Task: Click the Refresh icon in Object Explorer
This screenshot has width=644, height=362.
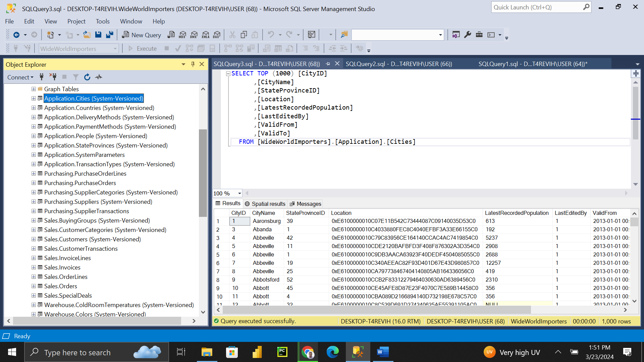Action: 87,77
